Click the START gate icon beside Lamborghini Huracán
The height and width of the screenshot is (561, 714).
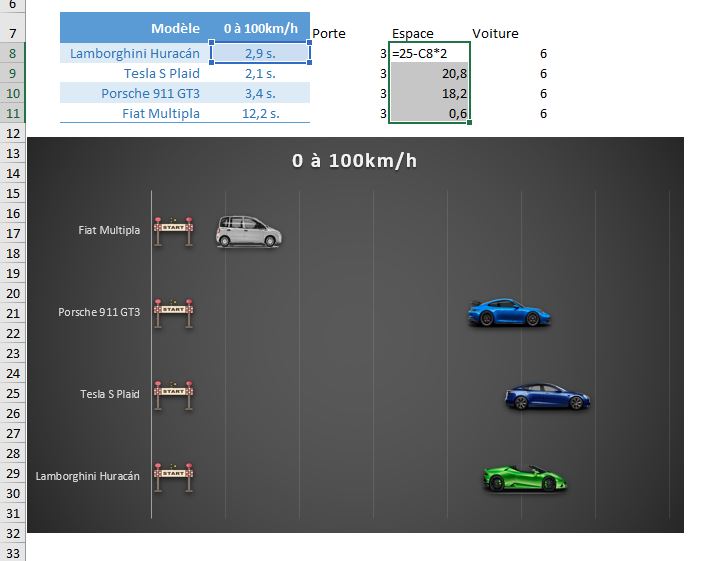click(173, 477)
